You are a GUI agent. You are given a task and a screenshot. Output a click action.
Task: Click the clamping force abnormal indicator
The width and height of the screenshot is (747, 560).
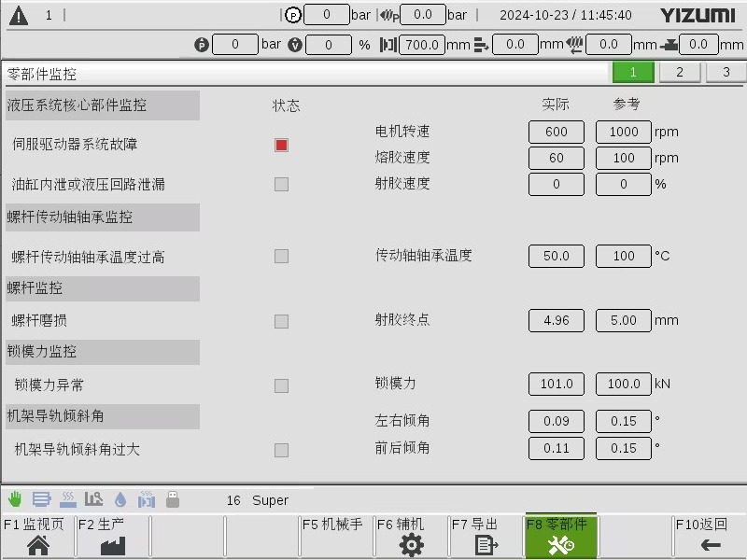(x=281, y=384)
